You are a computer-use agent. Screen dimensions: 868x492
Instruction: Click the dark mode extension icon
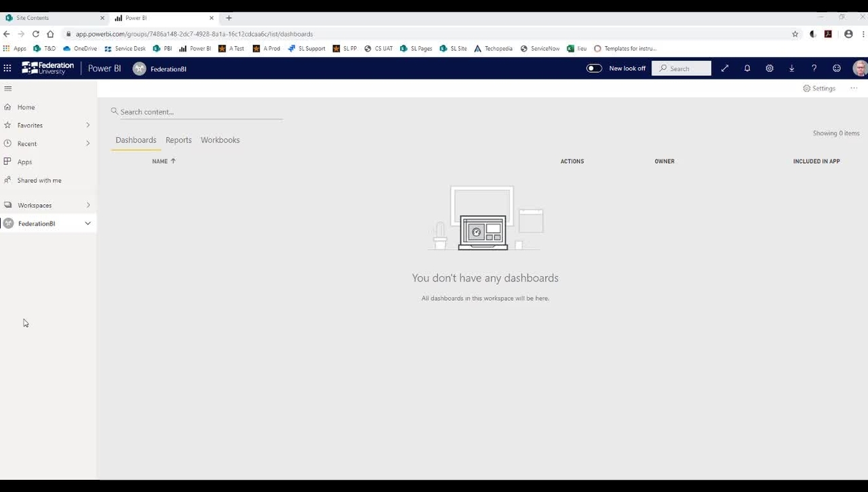pos(813,34)
